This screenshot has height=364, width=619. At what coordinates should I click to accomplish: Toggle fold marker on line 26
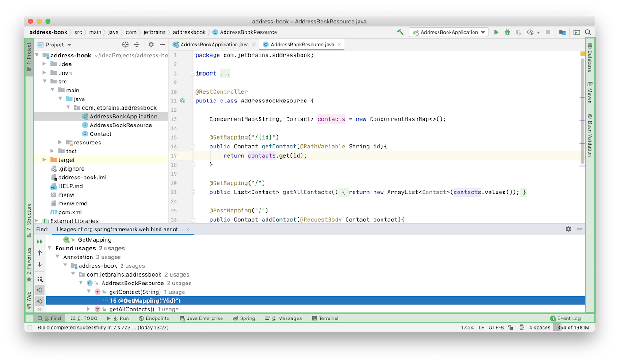tap(193, 220)
